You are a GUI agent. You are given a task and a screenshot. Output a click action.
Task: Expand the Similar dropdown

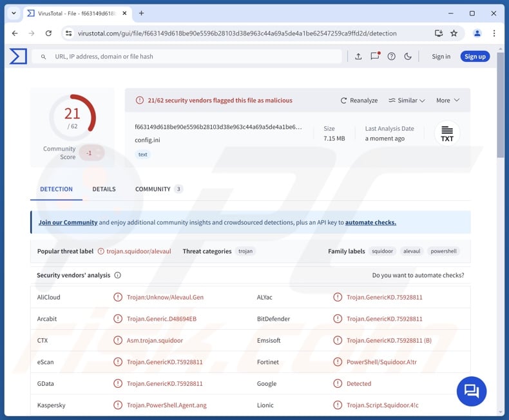pos(407,100)
